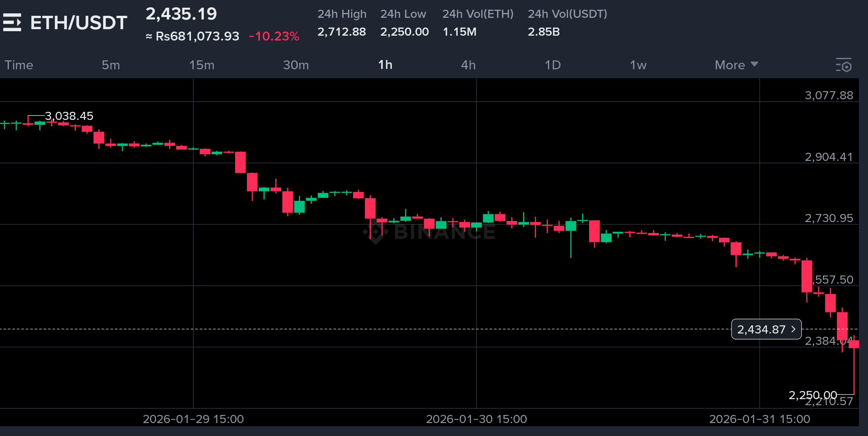This screenshot has width=868, height=436.
Task: Switch to the 30m interval
Action: [296, 65]
